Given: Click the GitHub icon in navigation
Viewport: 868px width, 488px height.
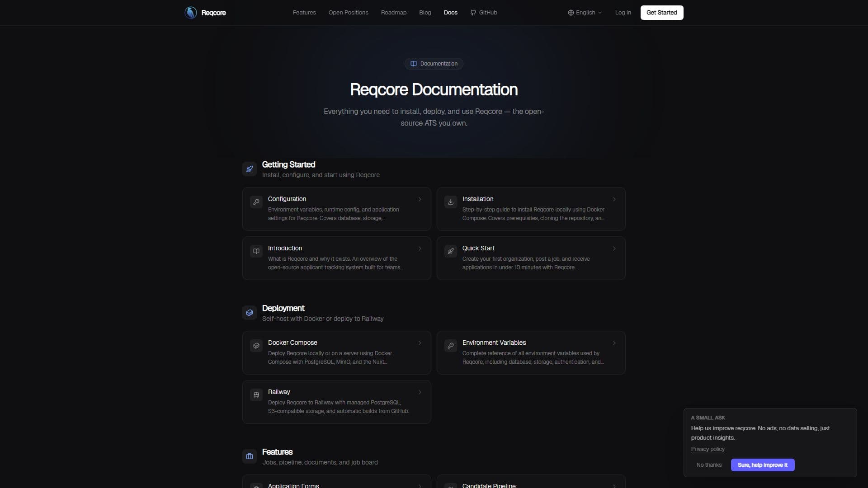Looking at the screenshot, I should [473, 13].
